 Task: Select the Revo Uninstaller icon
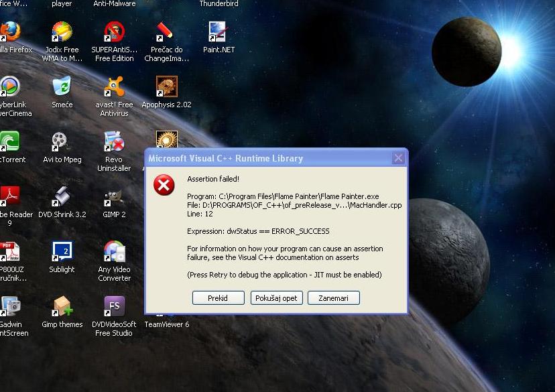click(x=114, y=141)
